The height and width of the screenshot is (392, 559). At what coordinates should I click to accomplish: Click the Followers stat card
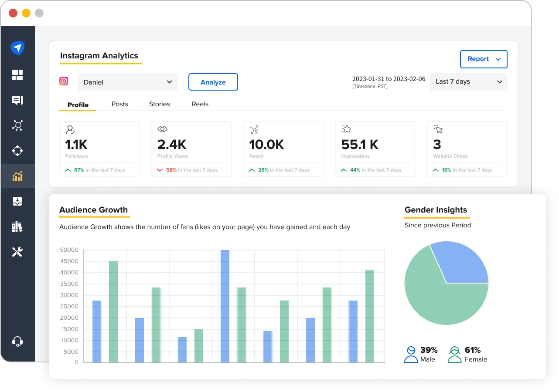click(x=99, y=149)
